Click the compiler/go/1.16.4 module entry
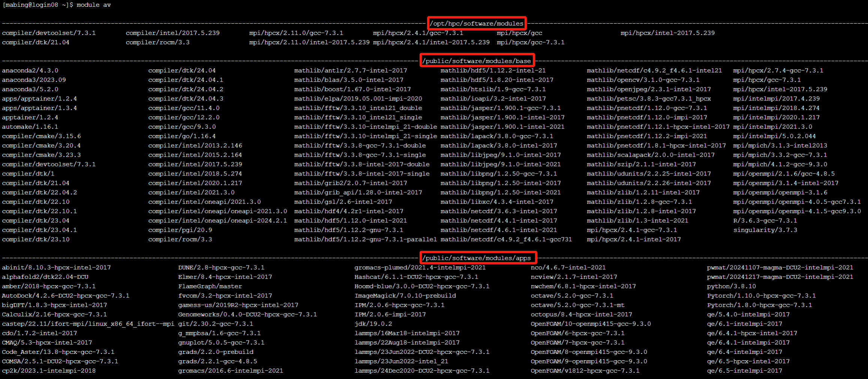 point(182,136)
